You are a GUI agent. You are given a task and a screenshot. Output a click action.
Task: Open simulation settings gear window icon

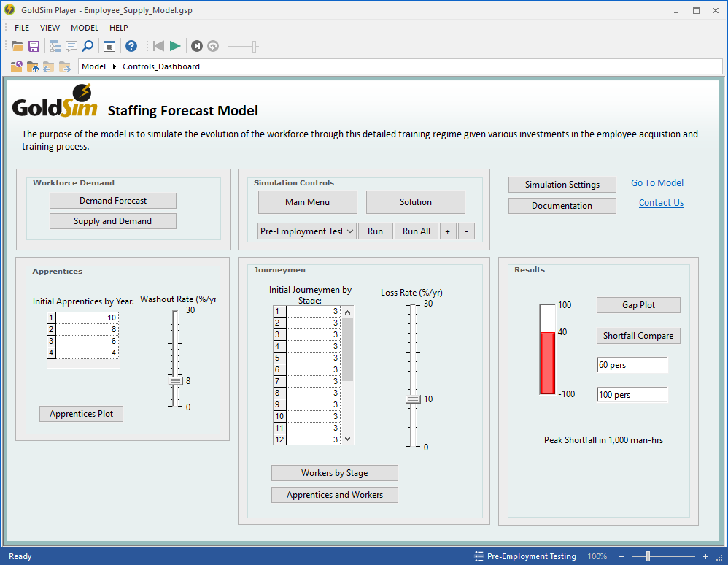pos(109,47)
